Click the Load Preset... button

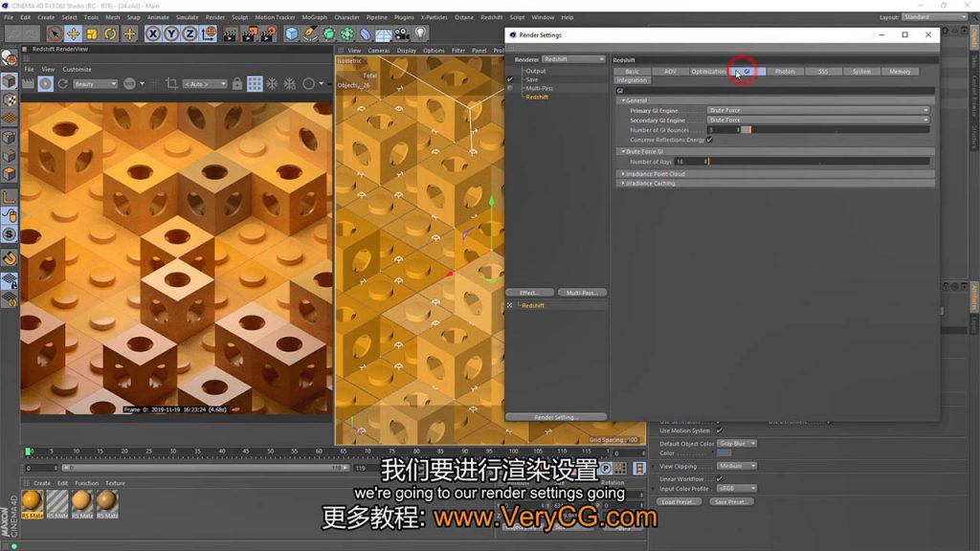coord(679,501)
